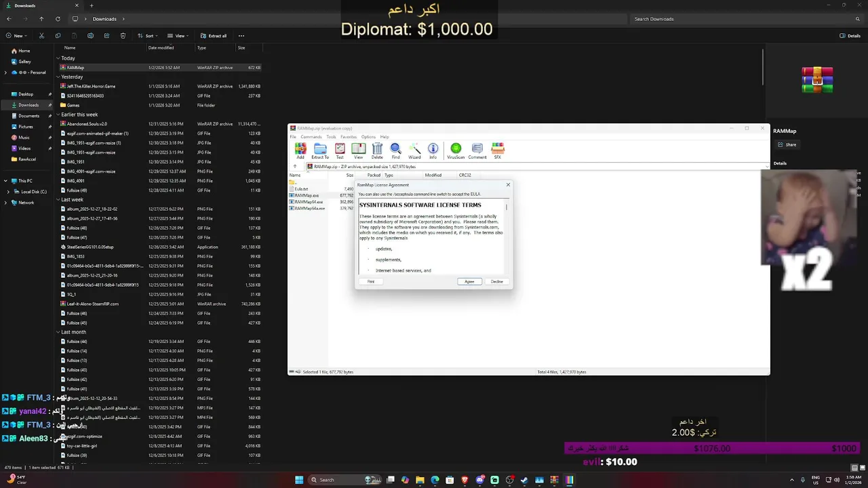This screenshot has height=488, width=868.
Task: Click the Details button in Explorer
Action: tap(850, 36)
